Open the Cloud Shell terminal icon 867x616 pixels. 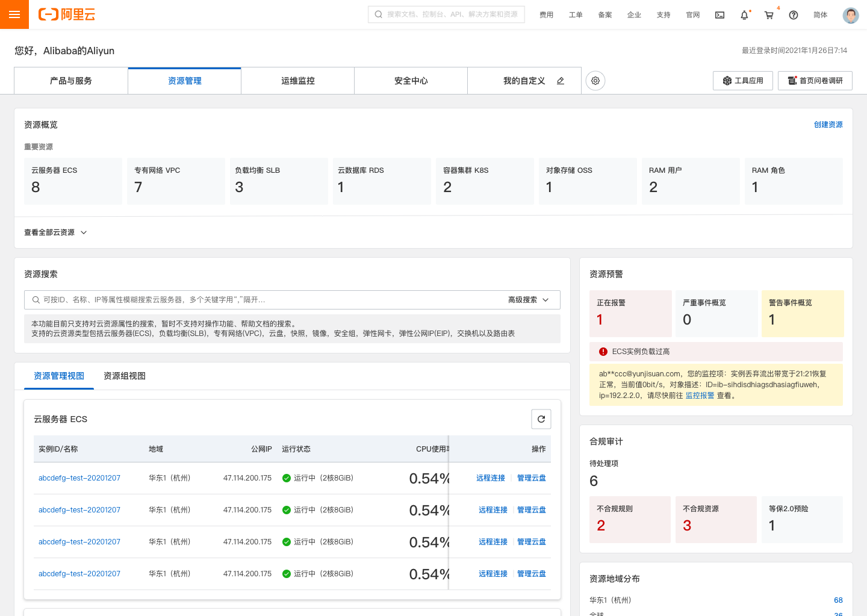[x=719, y=15]
